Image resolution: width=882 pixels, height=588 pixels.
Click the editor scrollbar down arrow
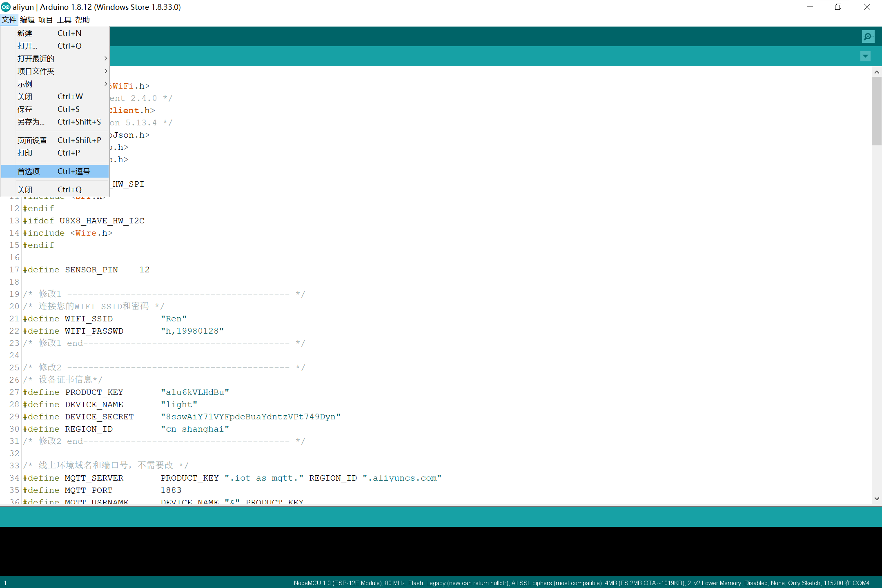[x=877, y=499]
